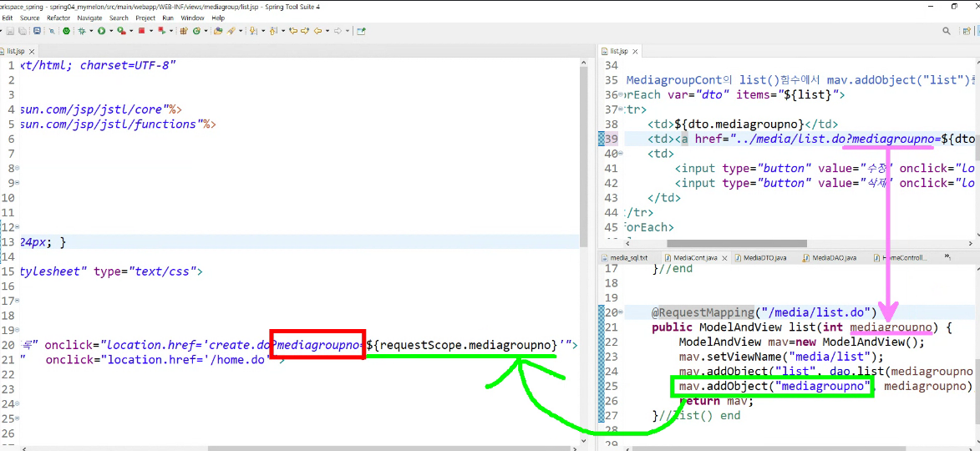
Task: Close the MediaCont.java tab
Action: 724,257
